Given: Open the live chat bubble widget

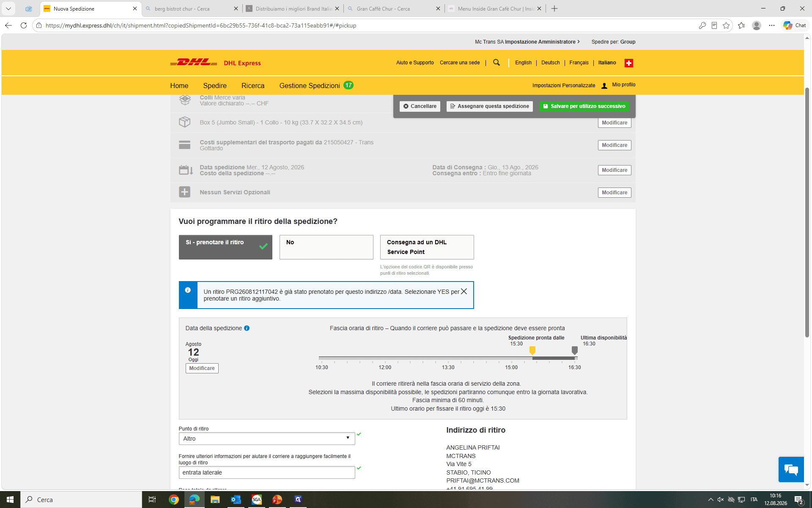Looking at the screenshot, I should click(x=791, y=469).
